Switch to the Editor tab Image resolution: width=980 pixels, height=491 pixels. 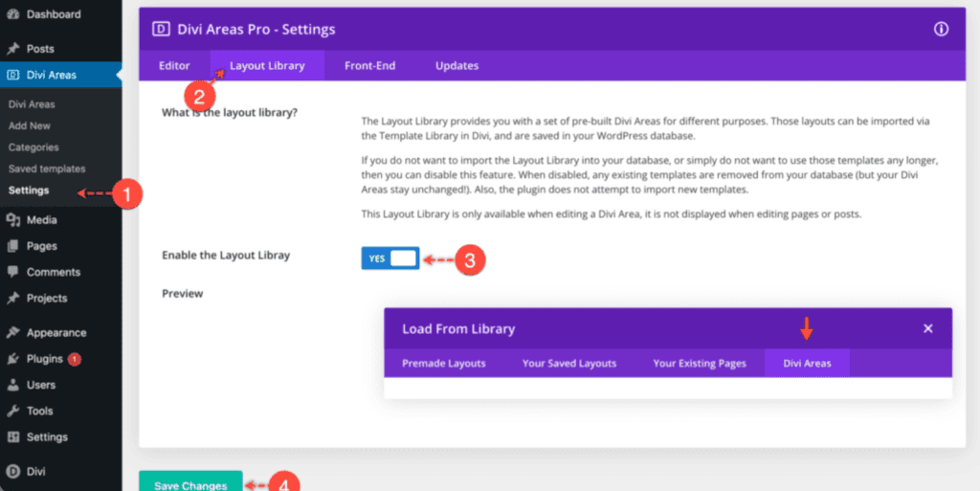[174, 66]
